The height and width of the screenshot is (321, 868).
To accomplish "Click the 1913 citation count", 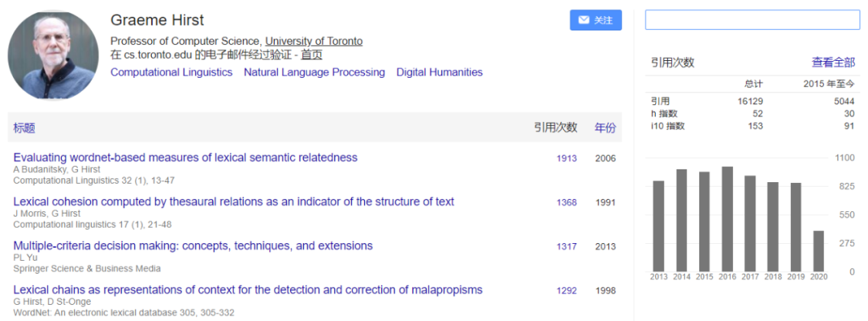I will (567, 158).
